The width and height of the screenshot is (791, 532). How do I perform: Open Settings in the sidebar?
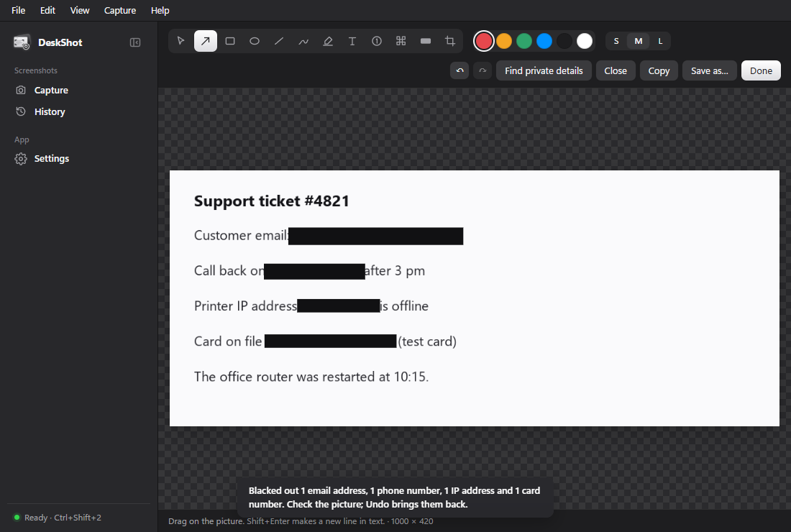coord(79,159)
